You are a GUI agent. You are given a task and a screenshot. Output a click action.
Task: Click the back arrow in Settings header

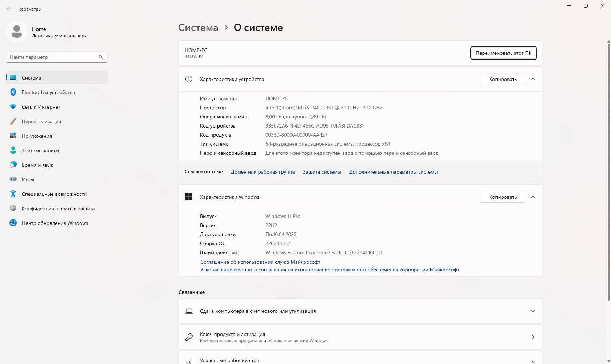9,9
